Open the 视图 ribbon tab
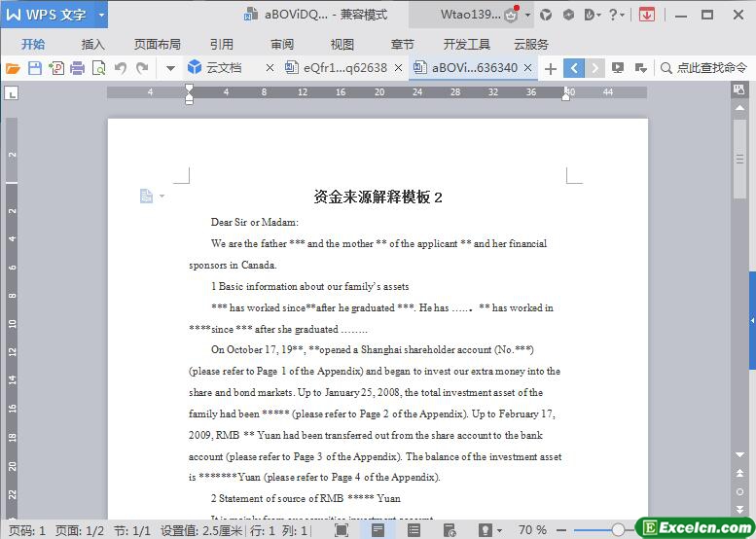This screenshot has height=539, width=756. coord(342,45)
